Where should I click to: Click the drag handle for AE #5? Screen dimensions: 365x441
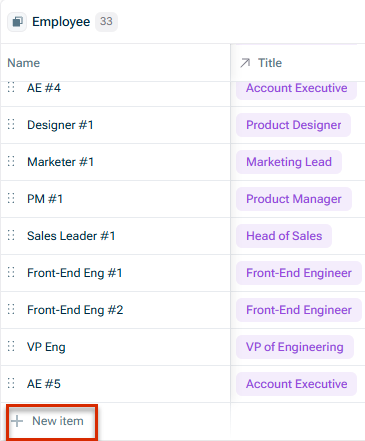11,384
